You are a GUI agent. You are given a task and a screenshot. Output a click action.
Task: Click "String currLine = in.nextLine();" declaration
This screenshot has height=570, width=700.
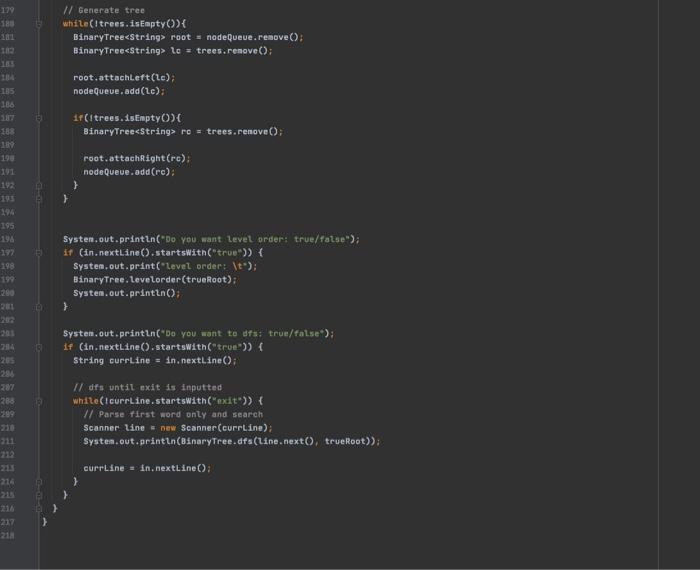[x=155, y=361]
